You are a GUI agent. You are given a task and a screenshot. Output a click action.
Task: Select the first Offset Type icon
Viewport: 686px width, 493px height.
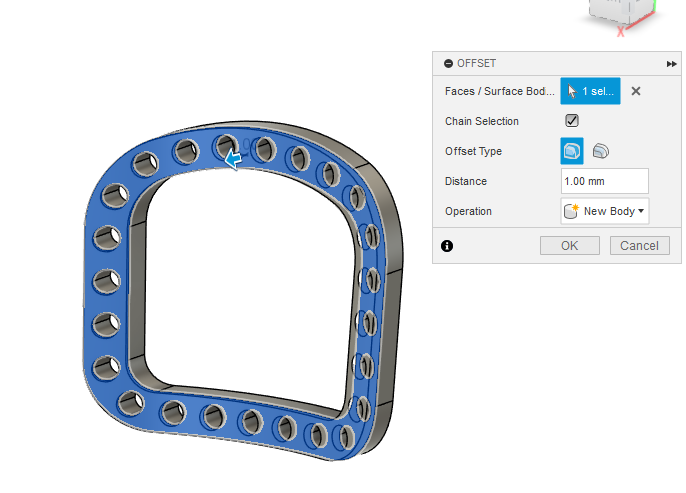click(x=572, y=151)
